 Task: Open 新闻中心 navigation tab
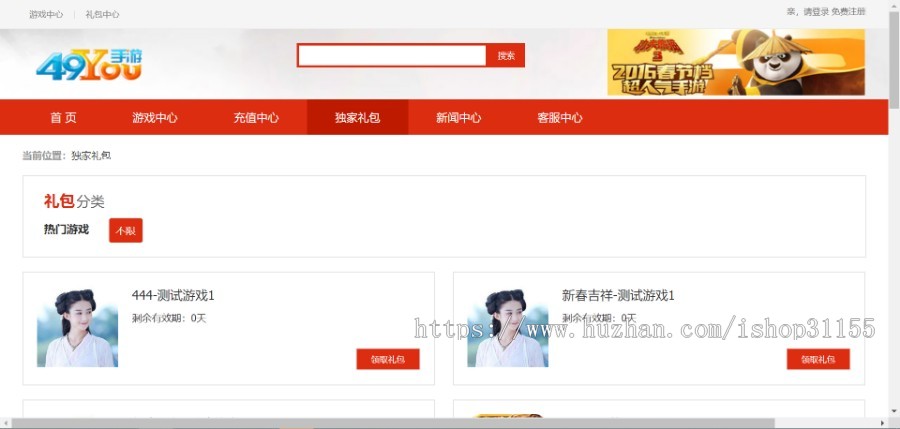(459, 118)
